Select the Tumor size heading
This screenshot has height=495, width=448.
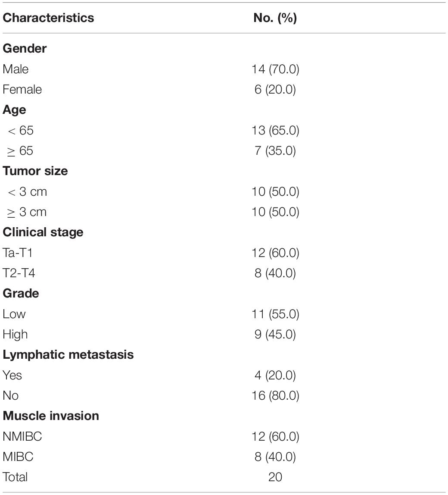(x=35, y=171)
